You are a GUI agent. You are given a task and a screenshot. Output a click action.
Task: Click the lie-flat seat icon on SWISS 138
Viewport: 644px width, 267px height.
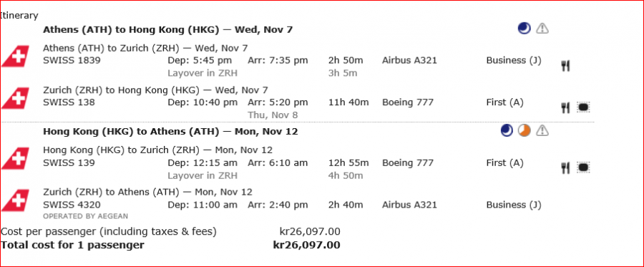(x=583, y=107)
